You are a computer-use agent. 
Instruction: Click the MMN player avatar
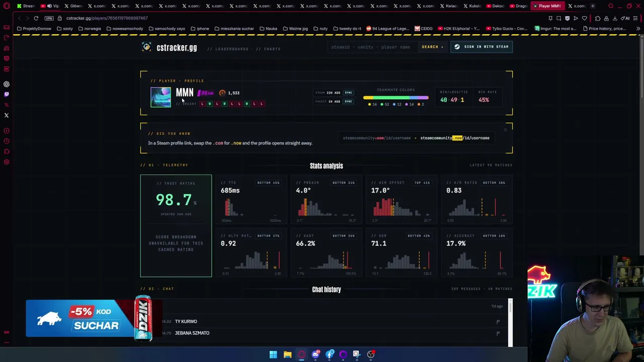tap(160, 97)
